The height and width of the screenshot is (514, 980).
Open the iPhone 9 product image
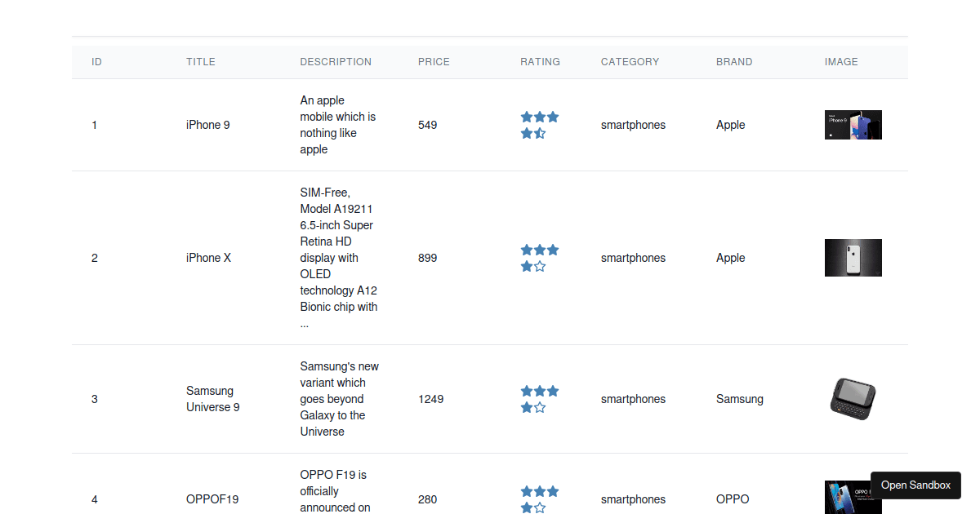click(853, 124)
